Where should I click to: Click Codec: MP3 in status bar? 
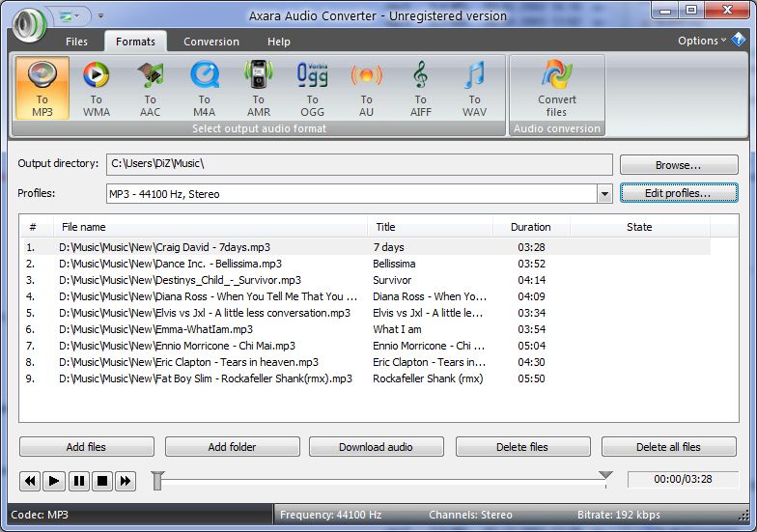40,515
